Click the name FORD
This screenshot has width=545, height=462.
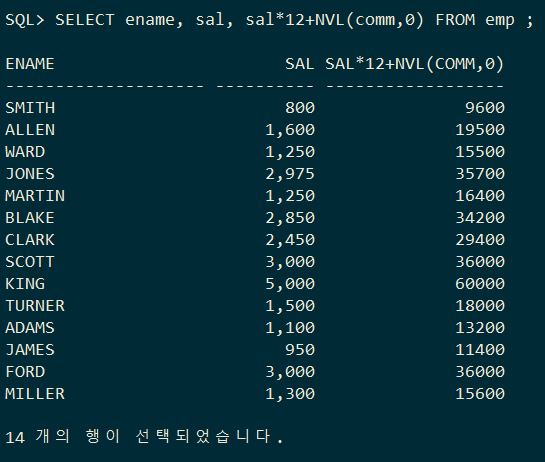[x=25, y=372]
